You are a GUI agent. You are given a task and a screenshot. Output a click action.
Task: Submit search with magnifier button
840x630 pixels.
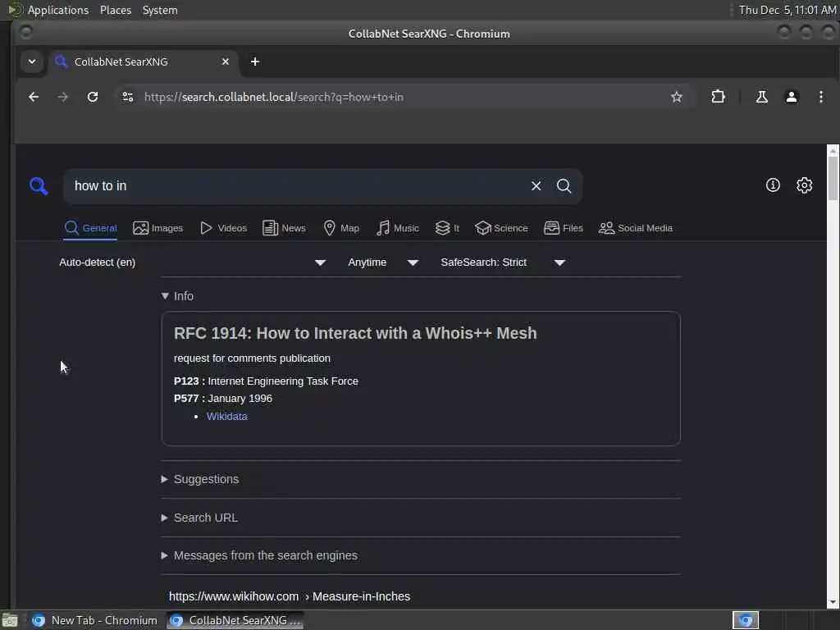[x=564, y=186]
